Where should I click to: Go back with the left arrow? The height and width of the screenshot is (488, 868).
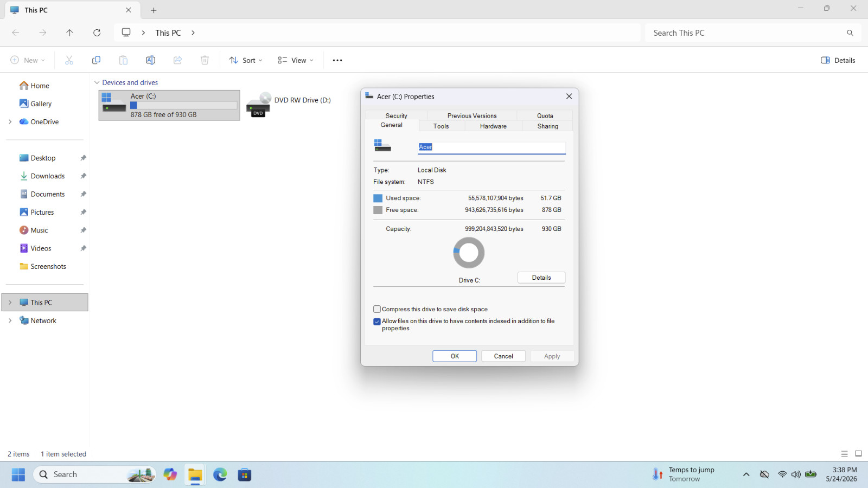[16, 33]
